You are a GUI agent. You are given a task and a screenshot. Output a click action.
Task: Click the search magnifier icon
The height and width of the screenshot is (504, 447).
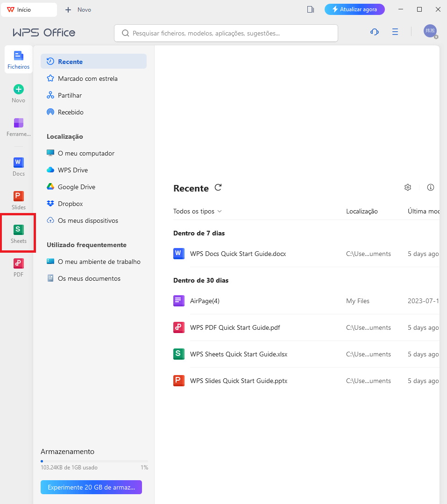pos(126,34)
